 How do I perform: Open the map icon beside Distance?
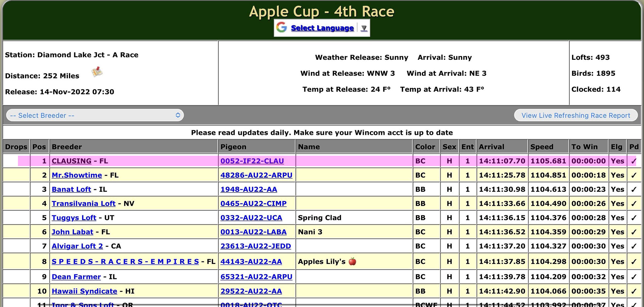(x=97, y=72)
